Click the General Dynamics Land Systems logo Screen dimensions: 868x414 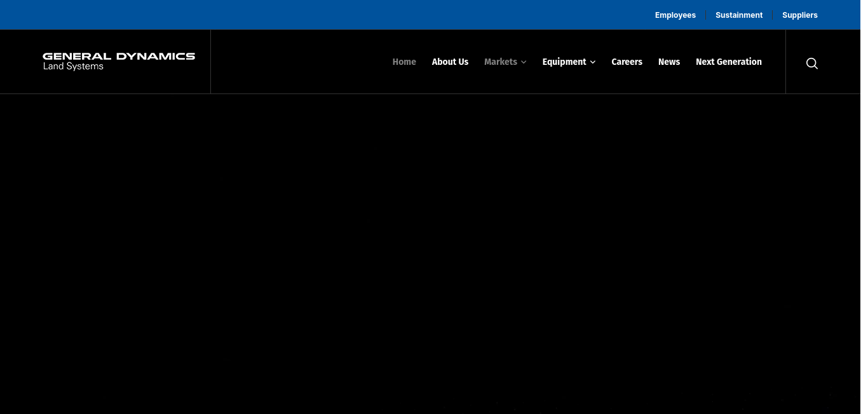click(x=119, y=62)
